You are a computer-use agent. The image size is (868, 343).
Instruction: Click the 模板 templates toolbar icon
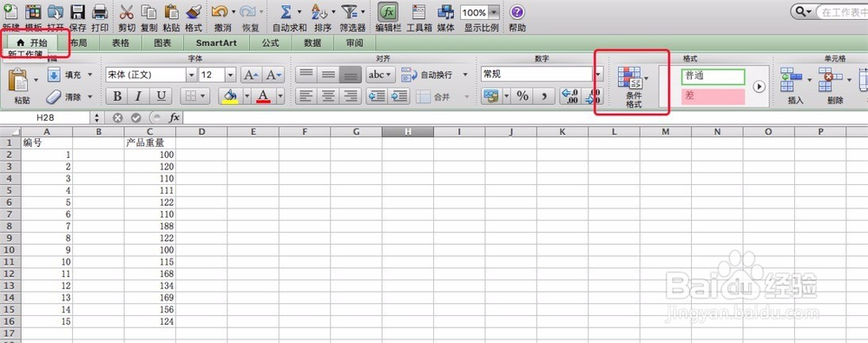click(33, 12)
